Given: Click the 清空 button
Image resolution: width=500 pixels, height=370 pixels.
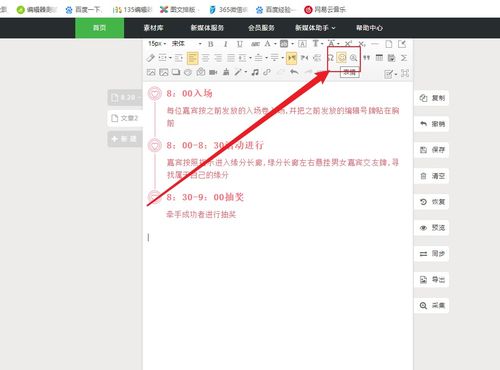Looking at the screenshot, I should pyautogui.click(x=432, y=176).
